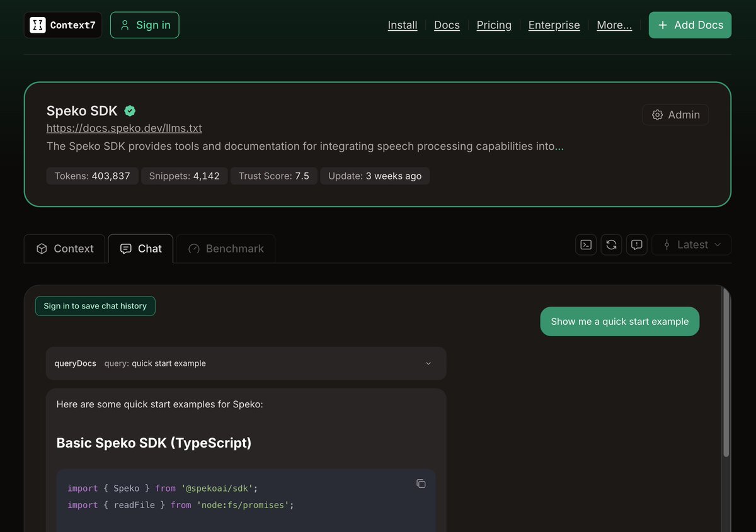756x532 pixels.
Task: Click the Update: 3 weeks ago badge
Action: pyautogui.click(x=375, y=176)
